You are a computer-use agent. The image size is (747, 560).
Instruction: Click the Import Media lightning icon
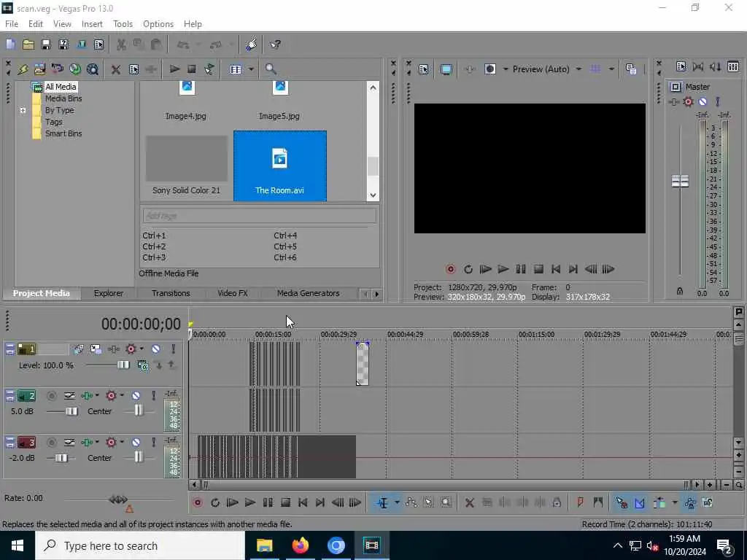(x=23, y=69)
